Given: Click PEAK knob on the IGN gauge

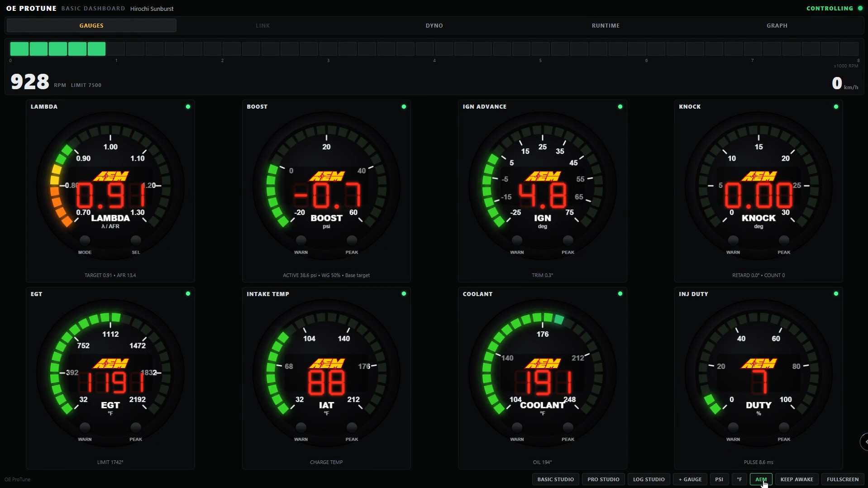Looking at the screenshot, I should (x=568, y=240).
